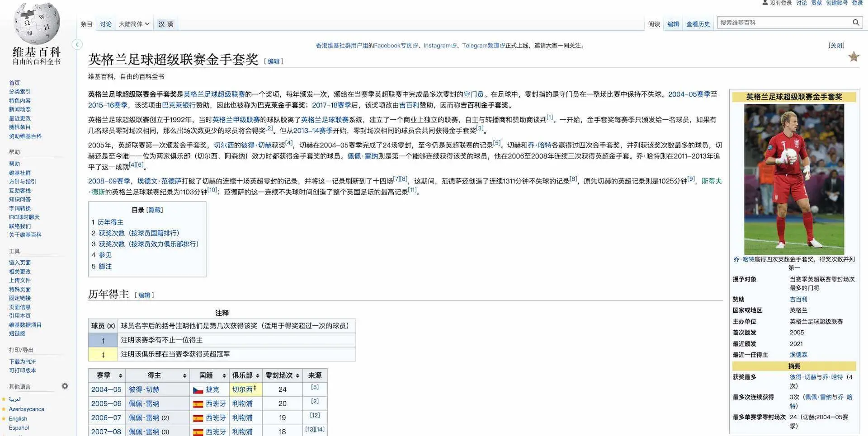Screen dimensions: 868x436
Task: Click 下载为PDF in the sidebar
Action: coord(22,361)
